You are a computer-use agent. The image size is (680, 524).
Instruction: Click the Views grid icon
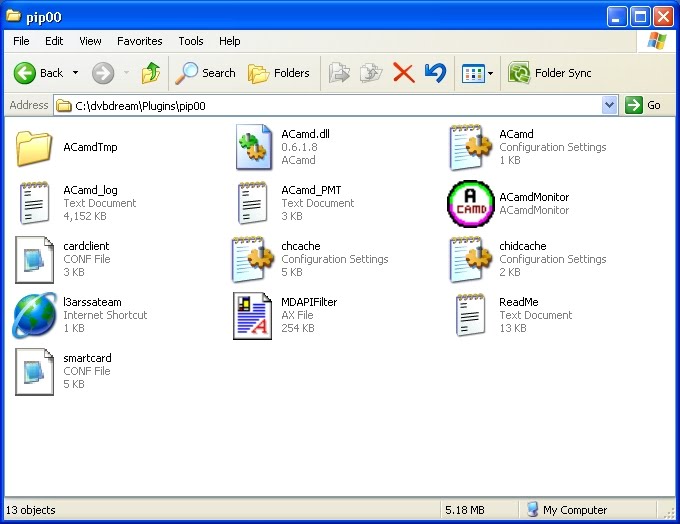(x=473, y=73)
